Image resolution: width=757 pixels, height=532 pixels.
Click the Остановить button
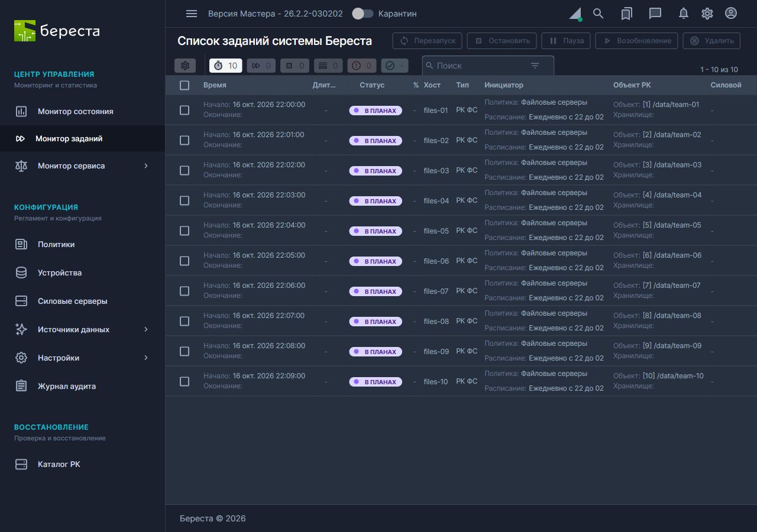tap(502, 41)
